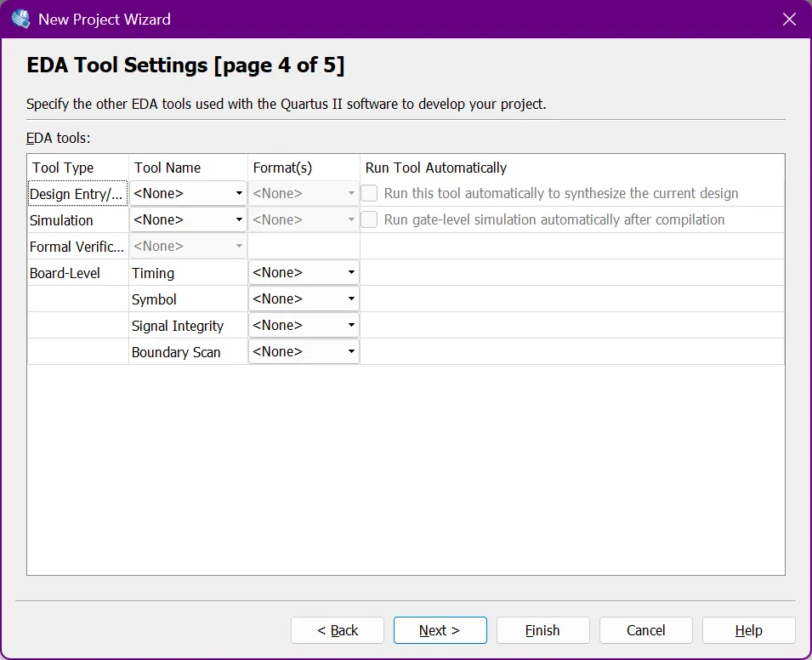Close the New Project Wizard window
Image resolution: width=812 pixels, height=660 pixels.
click(x=789, y=20)
